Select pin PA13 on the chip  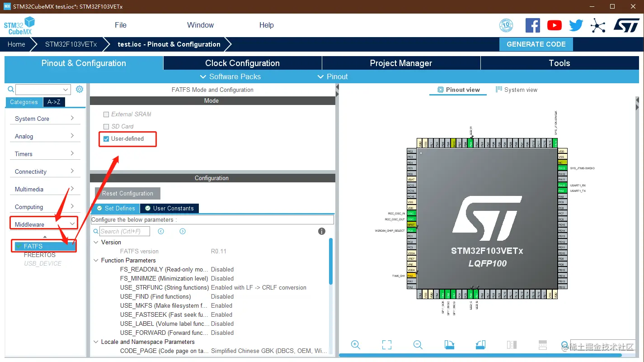pos(562,168)
